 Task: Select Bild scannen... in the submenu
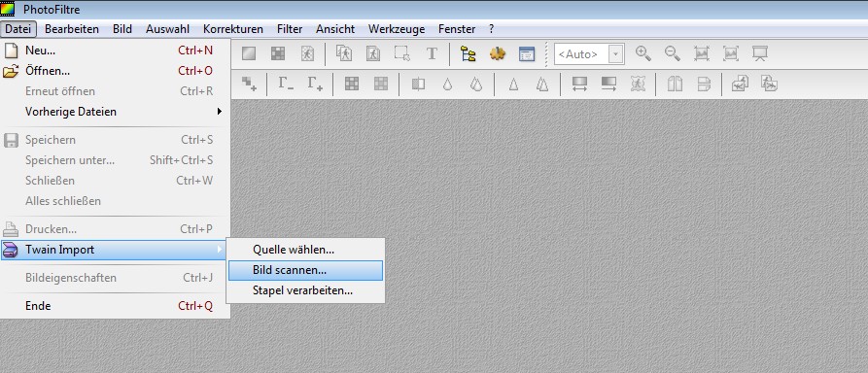(305, 270)
